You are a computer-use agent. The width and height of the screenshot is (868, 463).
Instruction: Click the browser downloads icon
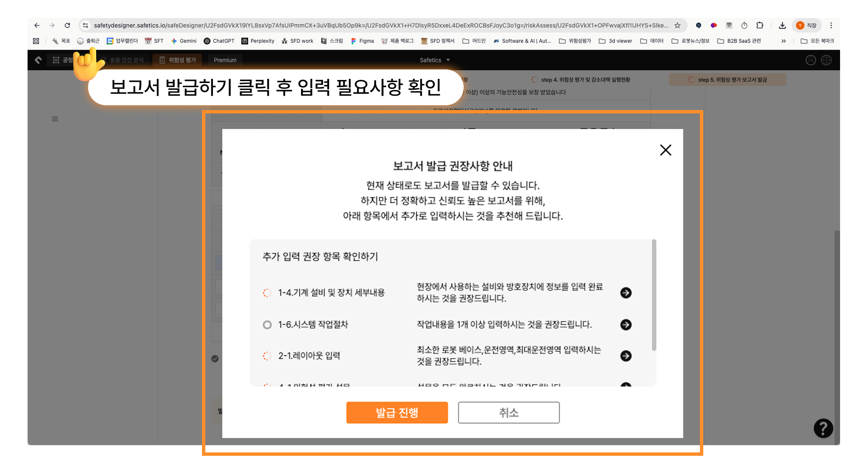click(782, 25)
